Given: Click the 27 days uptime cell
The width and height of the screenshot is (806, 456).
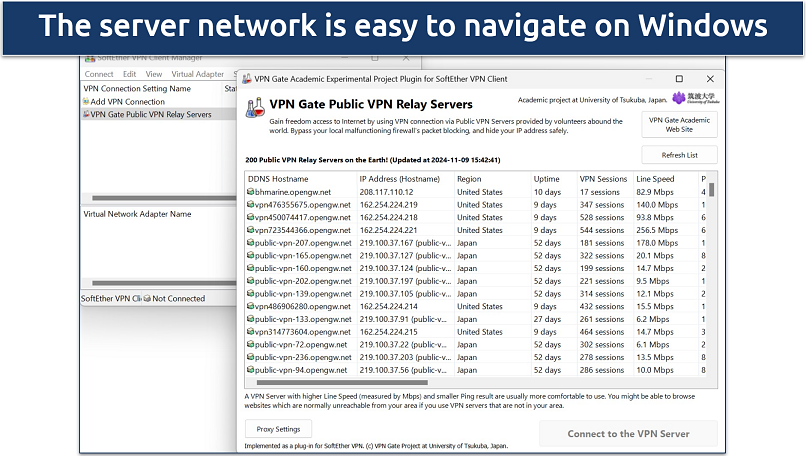Looking at the screenshot, I should (x=547, y=319).
